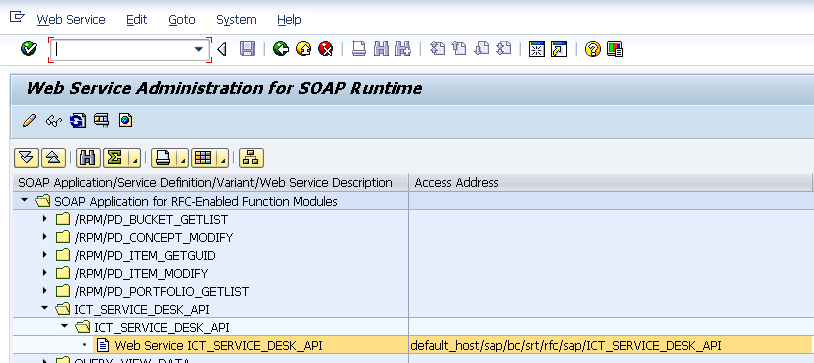This screenshot has width=814, height=363.
Task: Click the access address default_host/sap/bc/srt/rfc/sap/ICT_SERVICE_DESK_API
Action: coord(566,345)
